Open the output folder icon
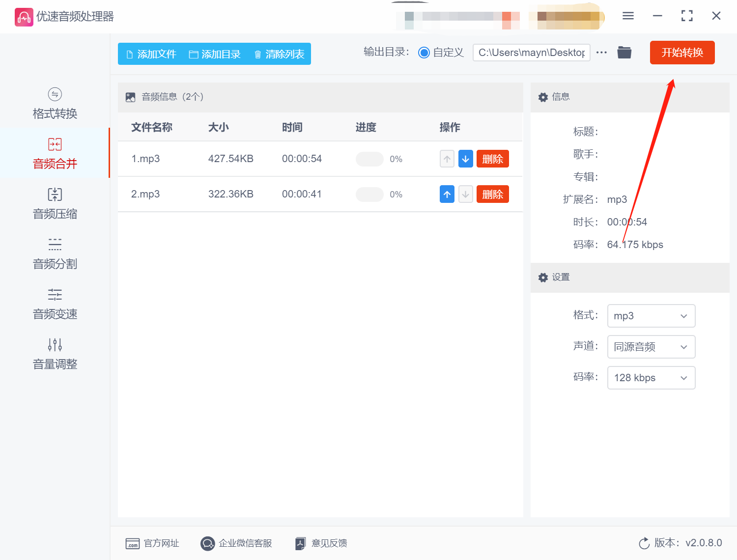The height and width of the screenshot is (560, 737). point(624,52)
